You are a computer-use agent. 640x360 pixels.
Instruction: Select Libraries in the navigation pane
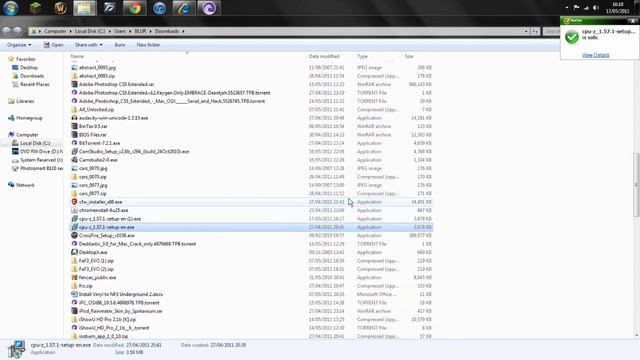point(25,101)
